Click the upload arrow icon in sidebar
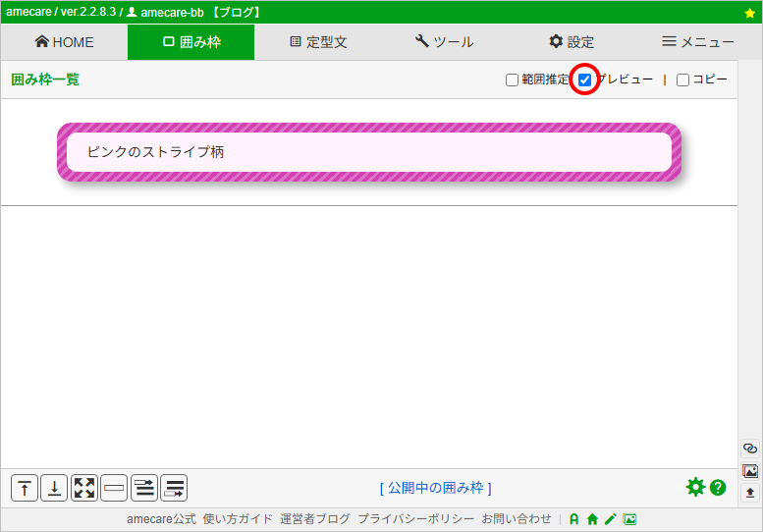The height and width of the screenshot is (532, 763). 750,493
